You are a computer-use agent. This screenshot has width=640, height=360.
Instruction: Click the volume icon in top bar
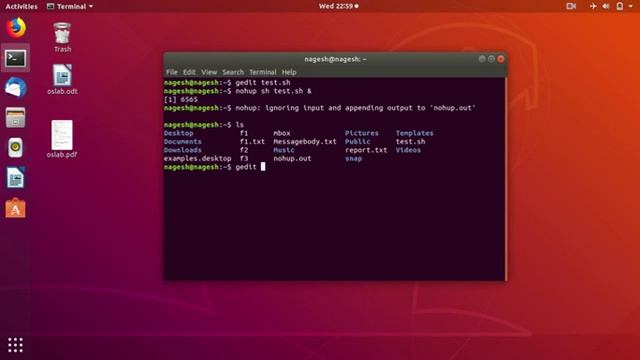pos(606,6)
